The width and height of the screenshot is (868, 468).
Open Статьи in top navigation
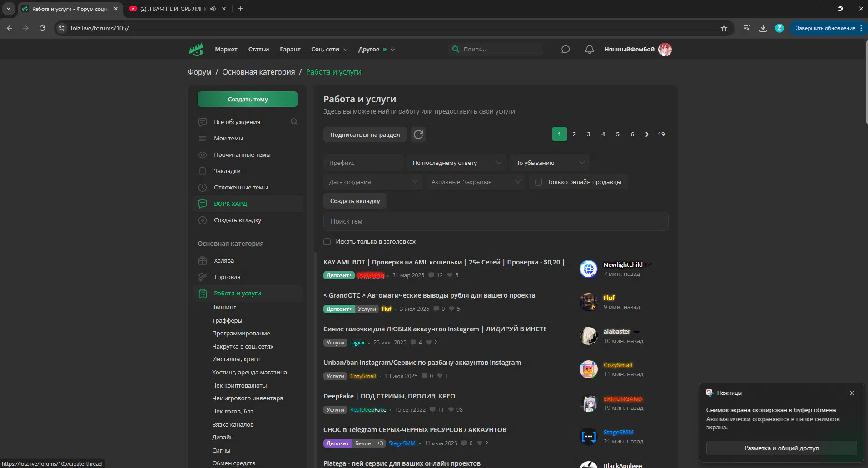tap(258, 49)
